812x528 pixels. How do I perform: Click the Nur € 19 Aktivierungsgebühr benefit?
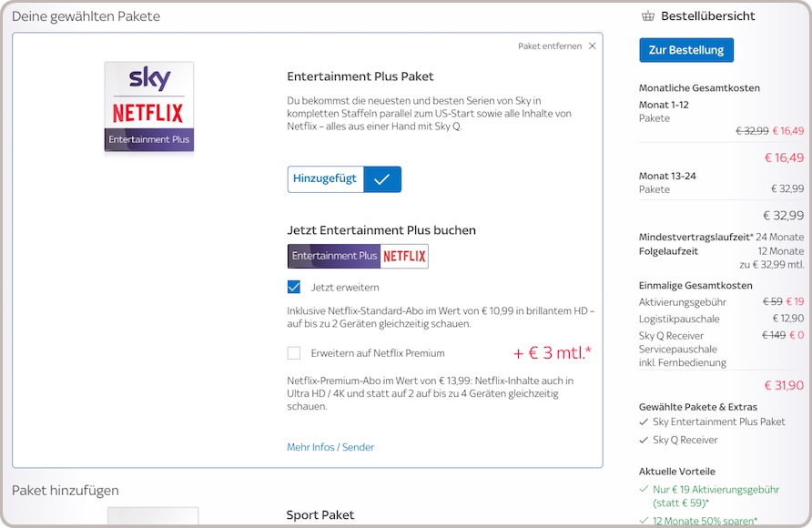click(x=716, y=496)
